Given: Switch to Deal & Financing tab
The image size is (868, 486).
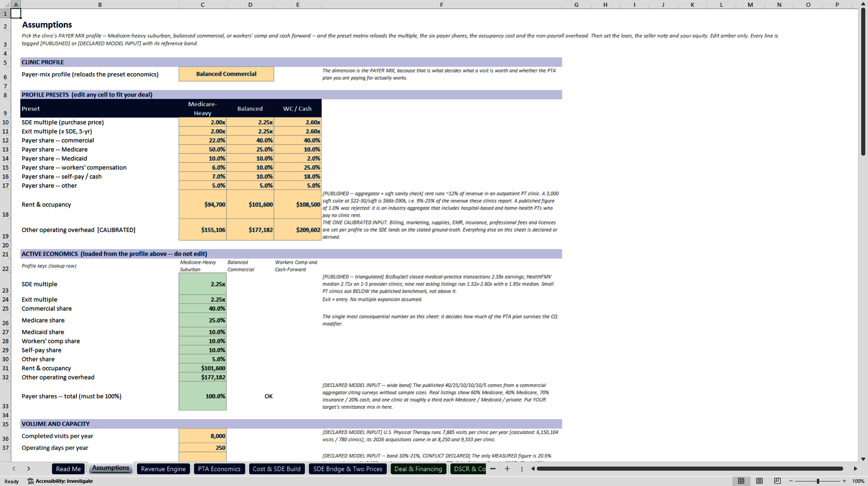Looking at the screenshot, I should pyautogui.click(x=418, y=469).
